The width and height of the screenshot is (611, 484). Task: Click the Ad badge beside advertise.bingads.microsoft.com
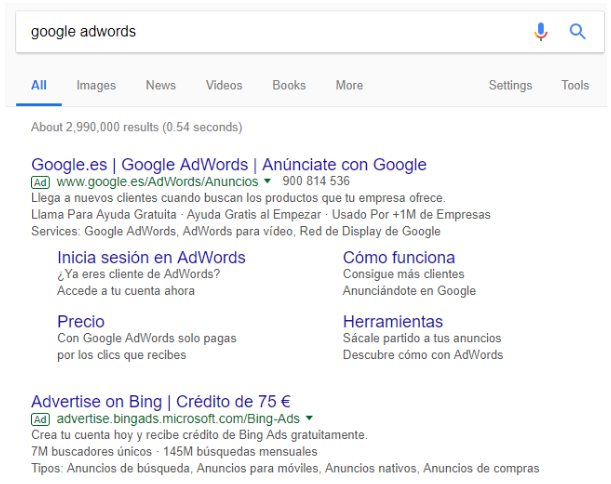[x=40, y=419]
